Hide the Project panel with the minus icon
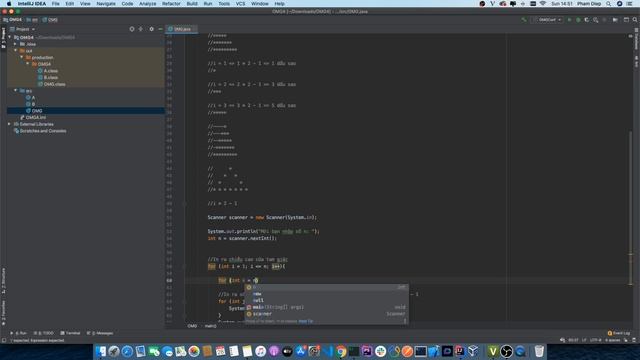This screenshot has height=360, width=640. 160,29
